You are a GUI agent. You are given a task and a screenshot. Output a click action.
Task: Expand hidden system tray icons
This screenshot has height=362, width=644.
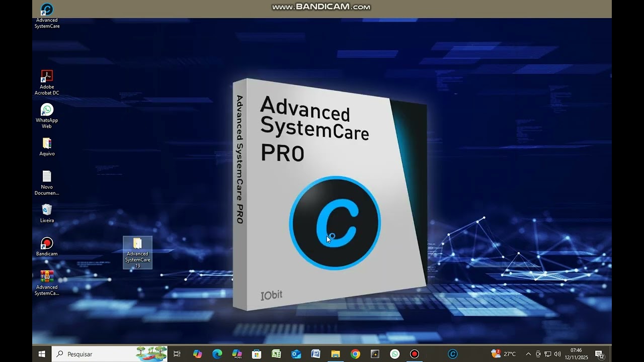pos(528,354)
